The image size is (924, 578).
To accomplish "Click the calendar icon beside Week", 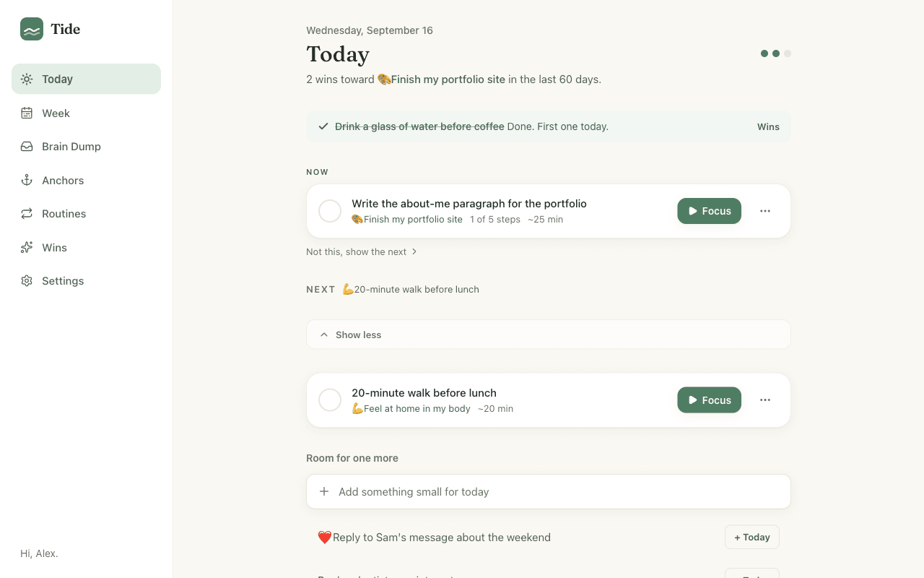I will 27,113.
